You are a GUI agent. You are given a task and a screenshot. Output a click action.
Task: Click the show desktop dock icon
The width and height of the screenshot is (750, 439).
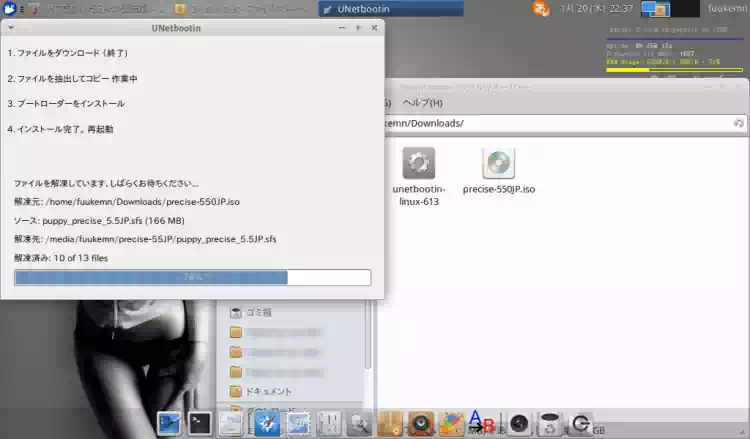pyautogui.click(x=169, y=424)
